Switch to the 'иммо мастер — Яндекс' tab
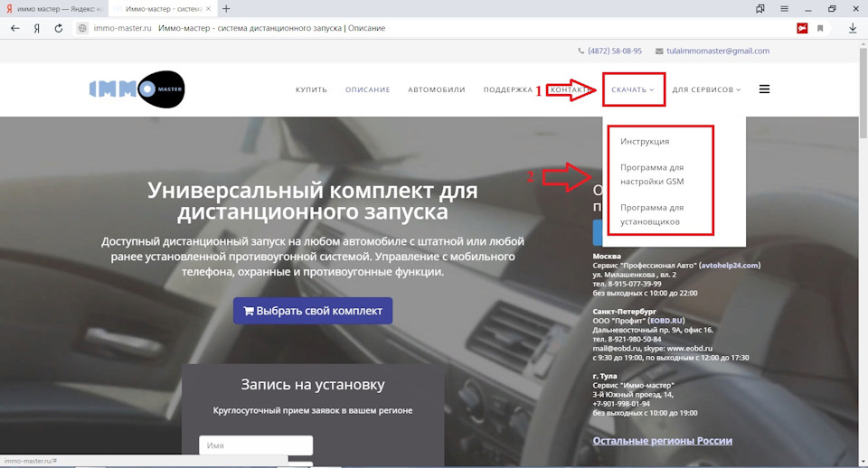 [x=54, y=9]
